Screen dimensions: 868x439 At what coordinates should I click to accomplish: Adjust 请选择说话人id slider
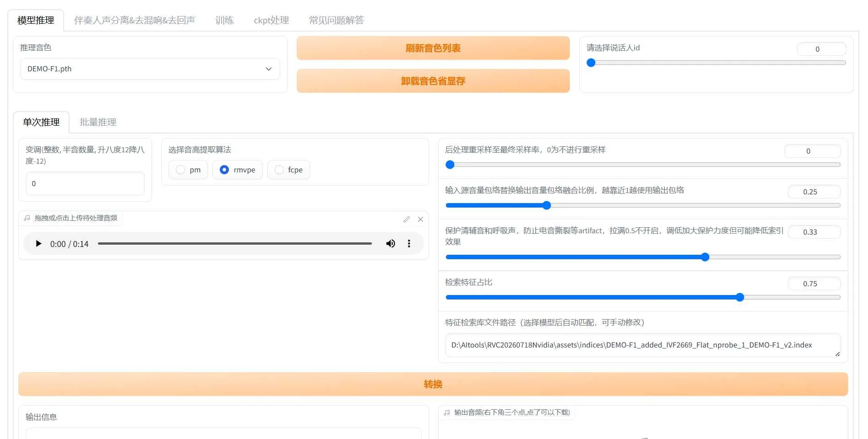716,63
